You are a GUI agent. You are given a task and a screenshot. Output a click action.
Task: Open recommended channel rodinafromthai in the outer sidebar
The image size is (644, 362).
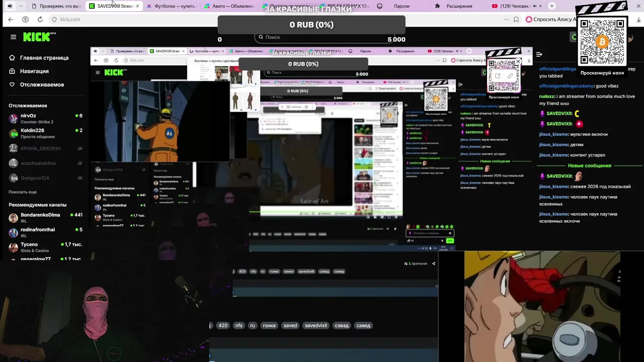(45, 232)
